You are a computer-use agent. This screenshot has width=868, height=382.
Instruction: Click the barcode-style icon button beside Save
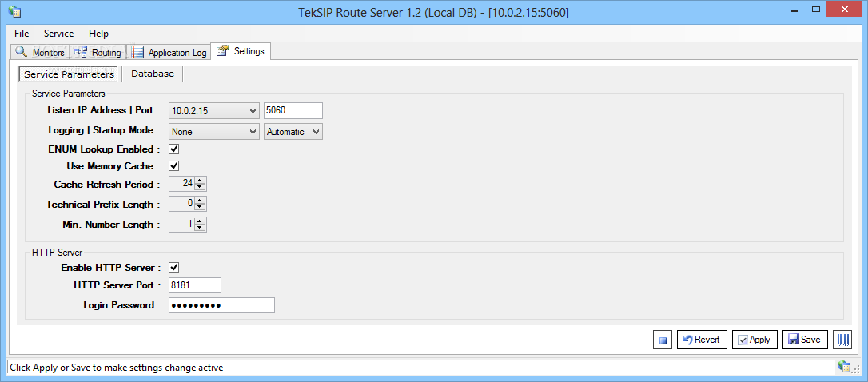click(x=842, y=340)
